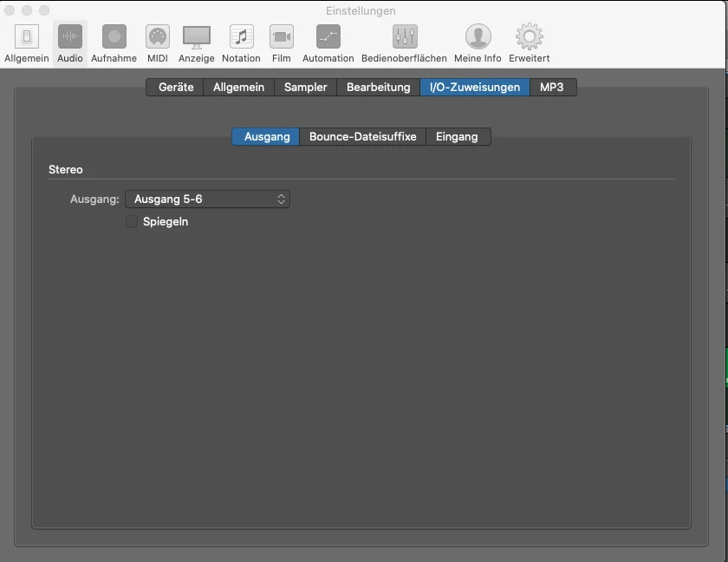Open Bedienoberflächen control surfaces icon
Screen dimensions: 728x562
(x=405, y=36)
